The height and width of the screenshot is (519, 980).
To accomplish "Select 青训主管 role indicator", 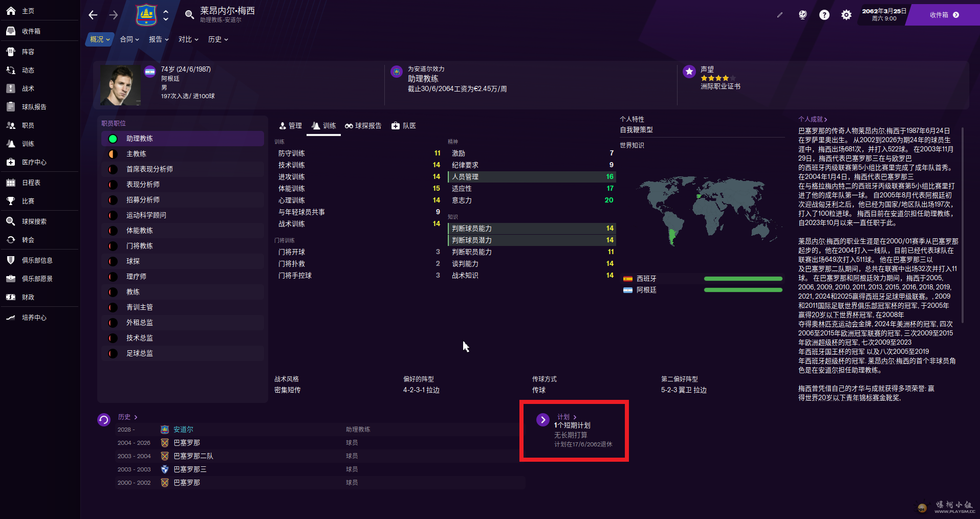I will click(113, 307).
